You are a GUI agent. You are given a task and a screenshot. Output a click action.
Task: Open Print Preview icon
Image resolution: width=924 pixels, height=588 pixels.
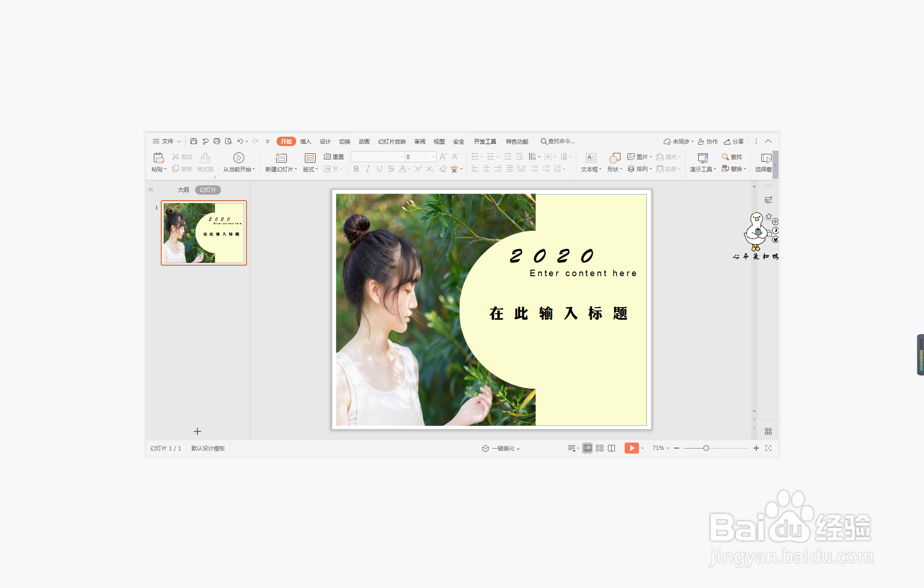pyautogui.click(x=228, y=141)
